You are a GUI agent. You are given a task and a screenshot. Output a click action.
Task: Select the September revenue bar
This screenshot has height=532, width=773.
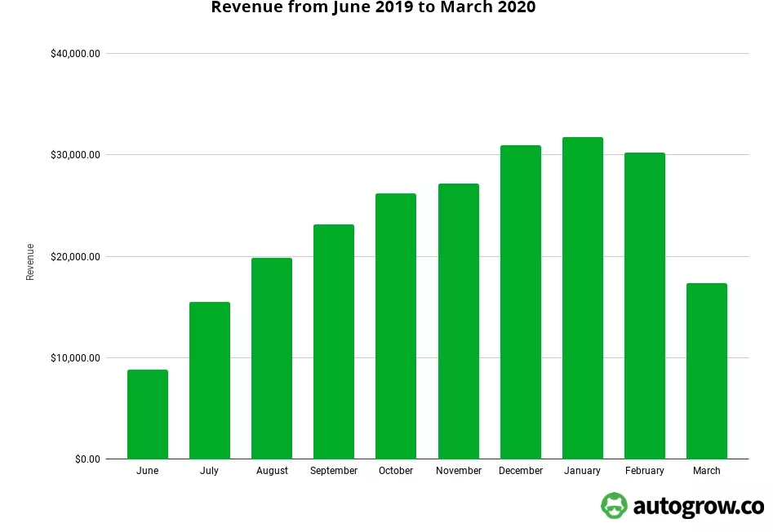click(x=334, y=342)
